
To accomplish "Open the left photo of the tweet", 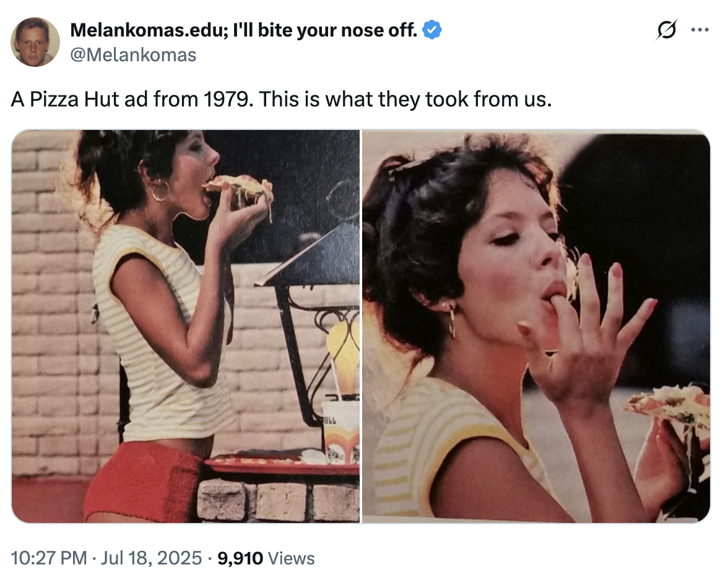I will [186, 326].
